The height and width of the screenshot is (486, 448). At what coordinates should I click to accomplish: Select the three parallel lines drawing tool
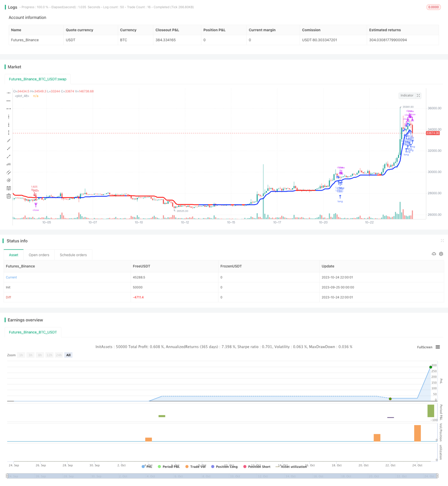pos(9,180)
